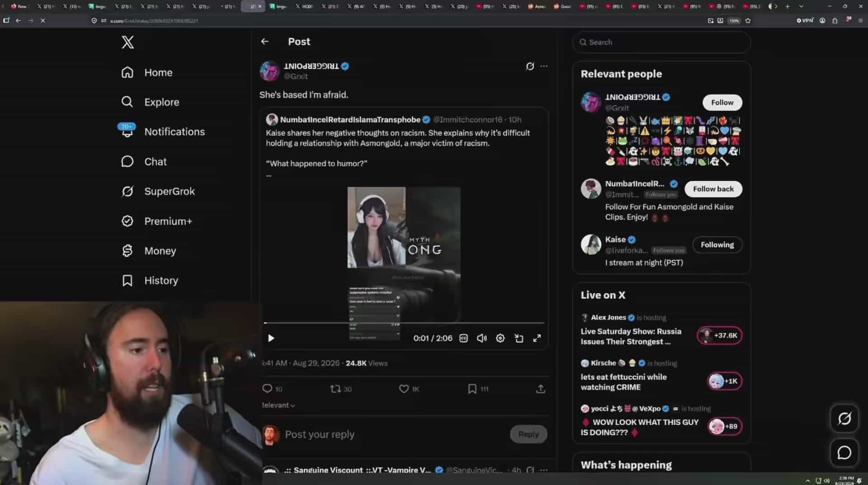Screen dimensions: 868x485
Task: Stop loading the page
Action: pos(42,20)
